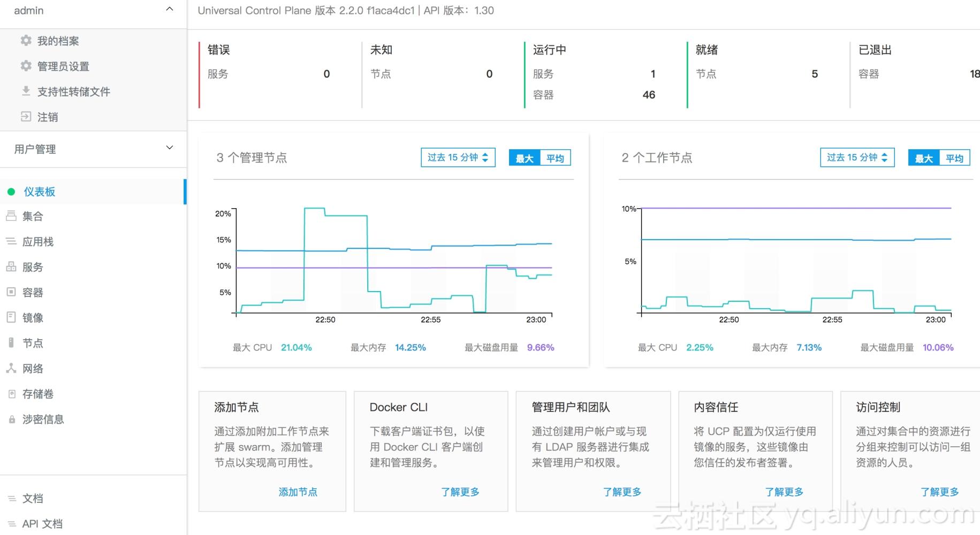
Task: Click the 错误 服务 count 0
Action: [326, 74]
